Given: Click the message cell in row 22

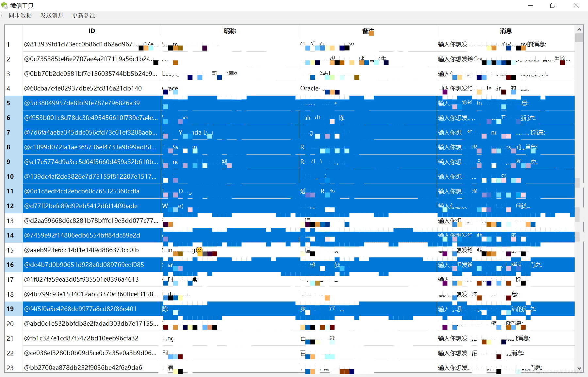Looking at the screenshot, I should 506,353.
